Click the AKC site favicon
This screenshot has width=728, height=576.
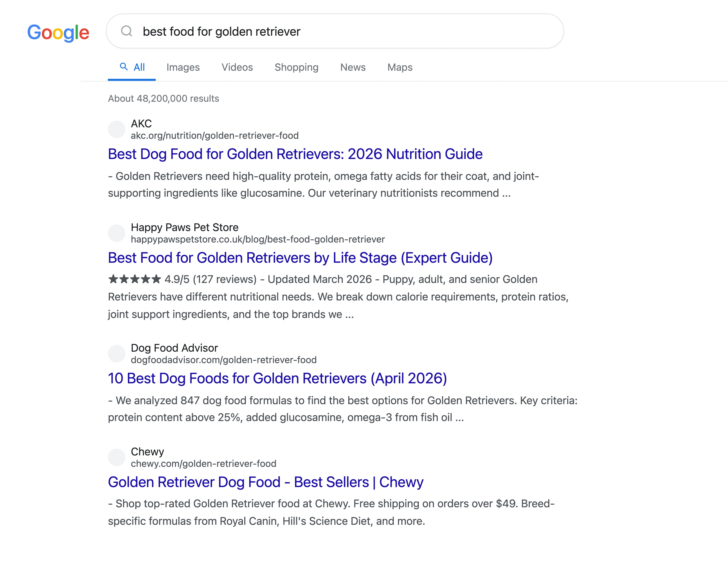pos(116,130)
